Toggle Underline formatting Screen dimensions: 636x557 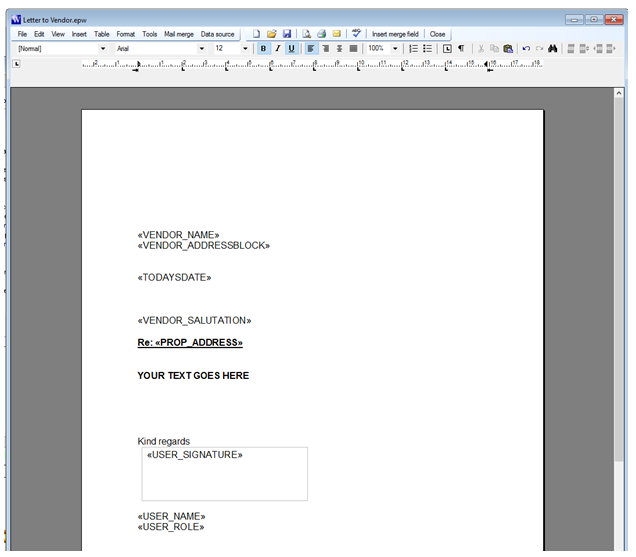(x=291, y=49)
